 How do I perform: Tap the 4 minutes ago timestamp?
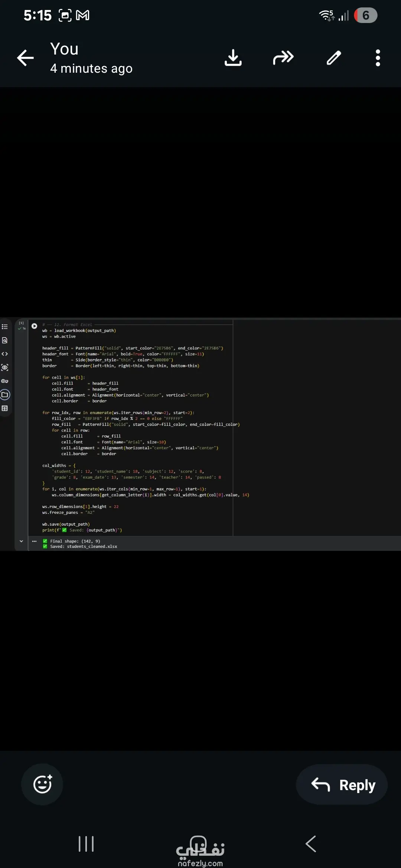[x=91, y=69]
